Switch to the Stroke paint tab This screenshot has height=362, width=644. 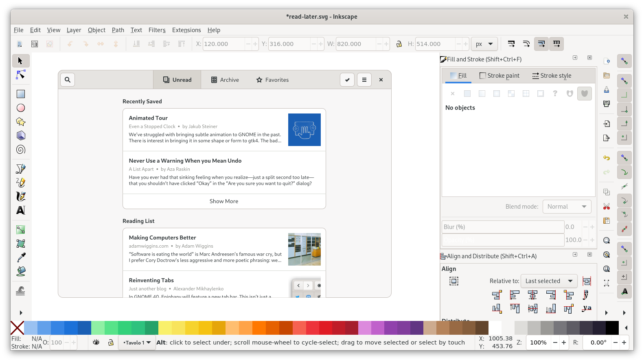pyautogui.click(x=499, y=76)
